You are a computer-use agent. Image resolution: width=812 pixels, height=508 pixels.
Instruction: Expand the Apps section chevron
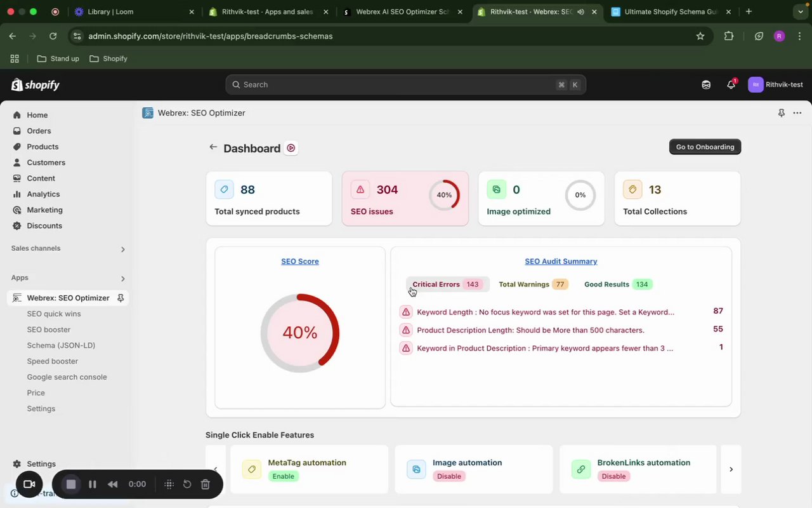tap(122, 279)
